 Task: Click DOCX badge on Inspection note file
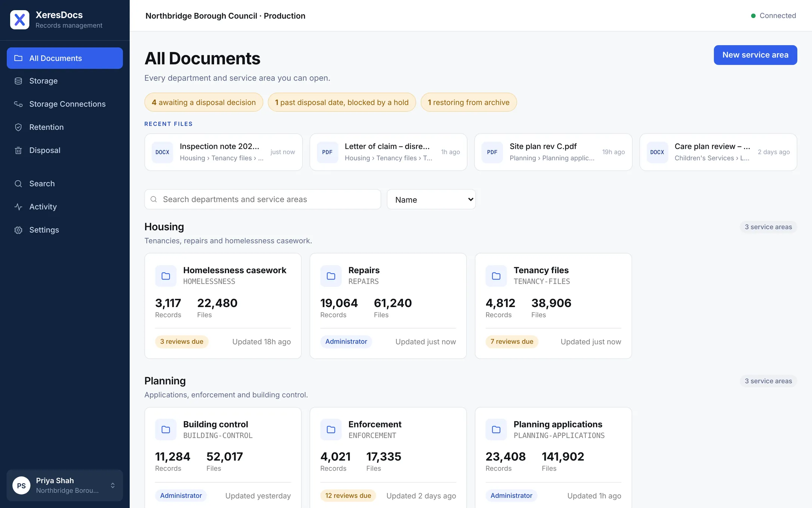pyautogui.click(x=162, y=152)
